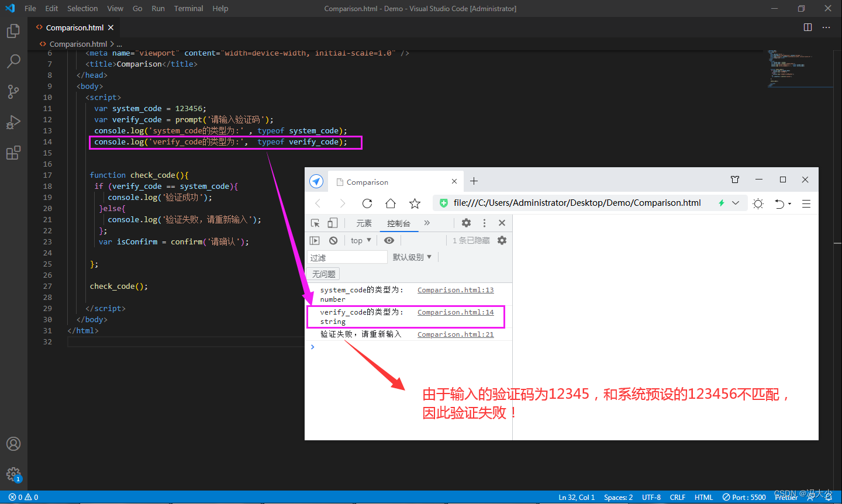Open address bar dropdown arrow
This screenshot has height=504, width=842.
(736, 203)
